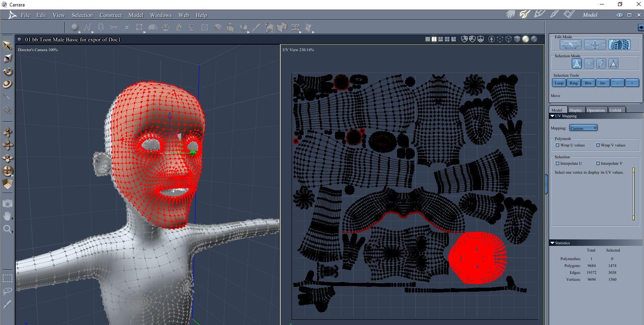Click the Carrara logo icon beside File
This screenshot has height=325, width=644.
pyautogui.click(x=12, y=15)
